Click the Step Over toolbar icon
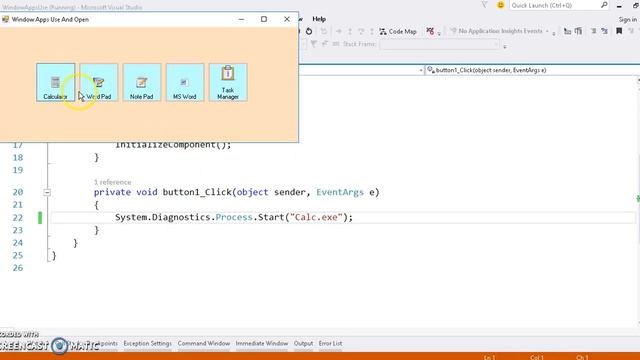The width and height of the screenshot is (640, 360). point(361,31)
